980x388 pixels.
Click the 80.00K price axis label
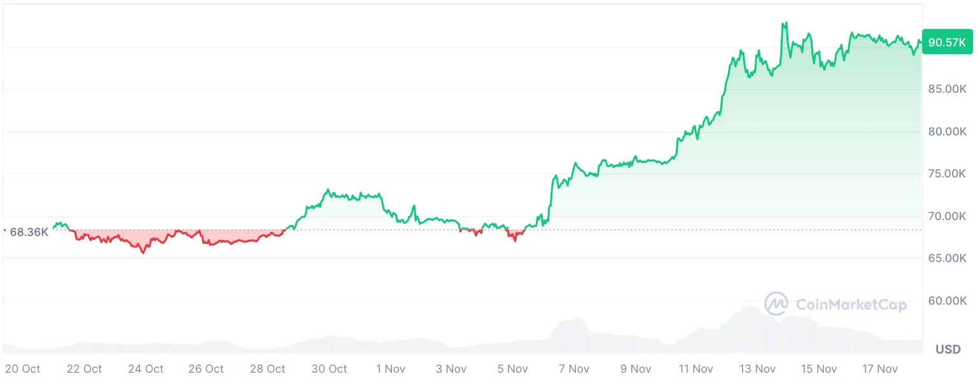(x=947, y=132)
